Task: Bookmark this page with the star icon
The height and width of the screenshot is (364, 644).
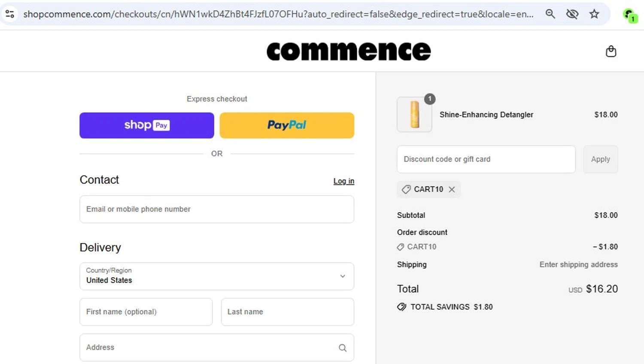Action: coord(594,14)
